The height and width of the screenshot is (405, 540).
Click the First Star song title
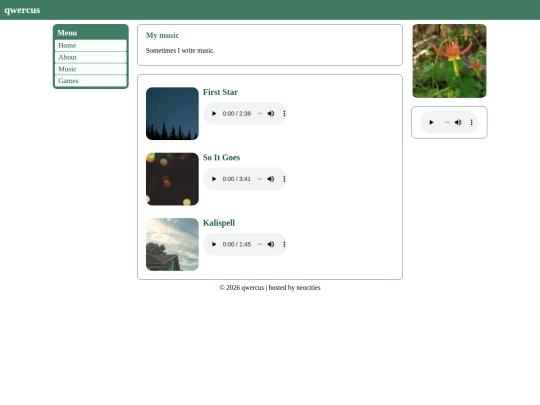click(220, 92)
